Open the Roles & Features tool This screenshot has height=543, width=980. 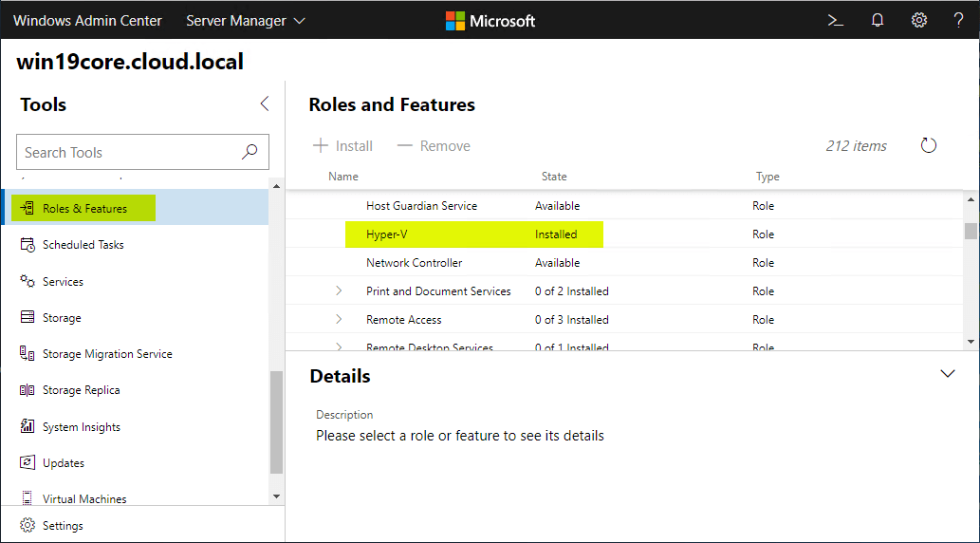pos(135,208)
